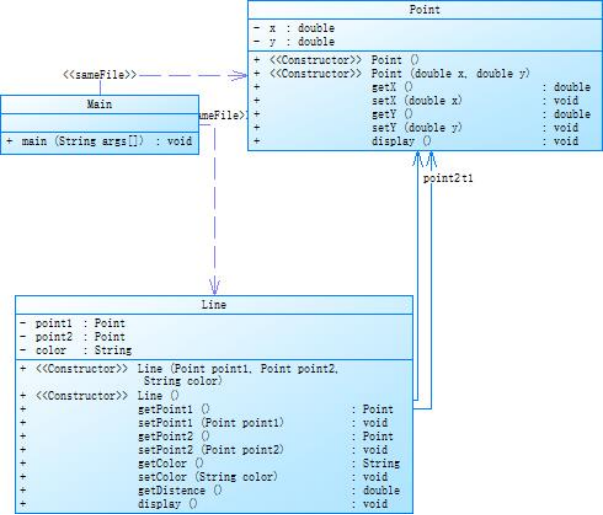
Task: Click the color : String attribute
Action: (76, 350)
